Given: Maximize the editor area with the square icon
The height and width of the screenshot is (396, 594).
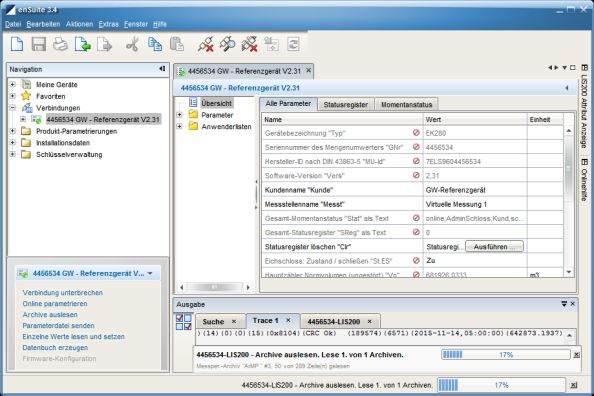Looking at the screenshot, I should (573, 68).
